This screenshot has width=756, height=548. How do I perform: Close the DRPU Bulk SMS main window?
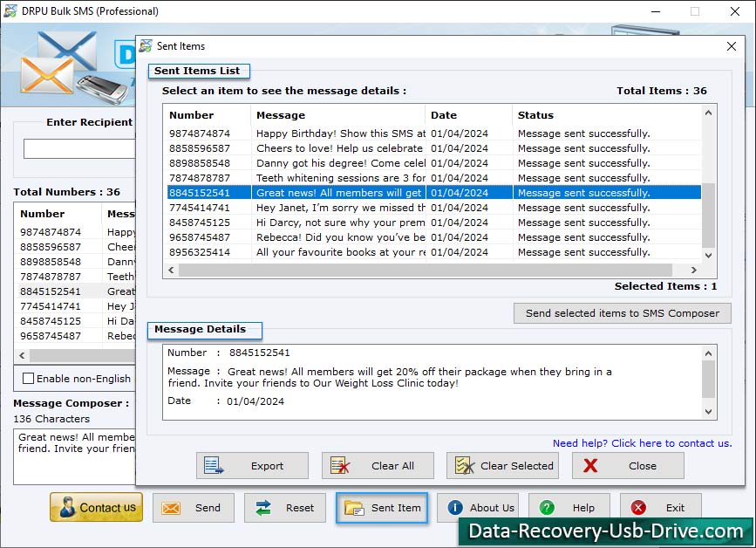click(x=735, y=11)
